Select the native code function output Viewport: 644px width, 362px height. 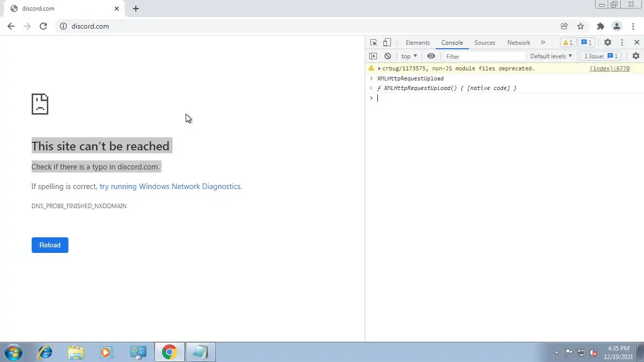(447, 88)
